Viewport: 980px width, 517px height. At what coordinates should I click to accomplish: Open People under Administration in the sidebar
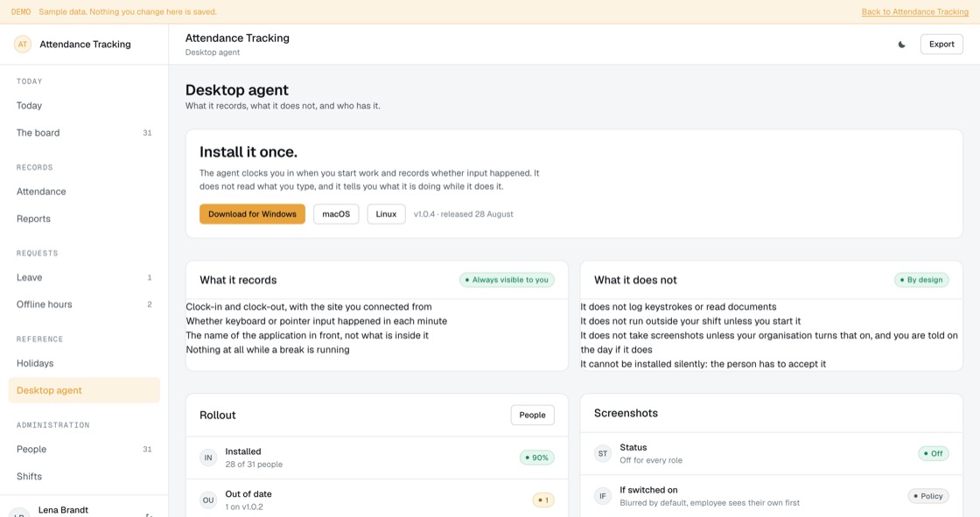(x=84, y=449)
